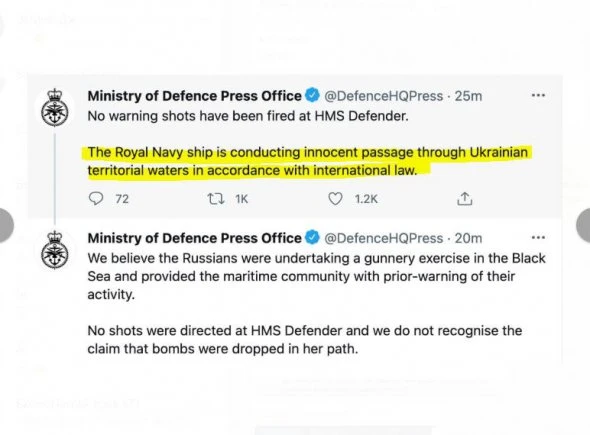Open more options on the 20m tweet
This screenshot has height=435, width=590.
pyautogui.click(x=538, y=237)
